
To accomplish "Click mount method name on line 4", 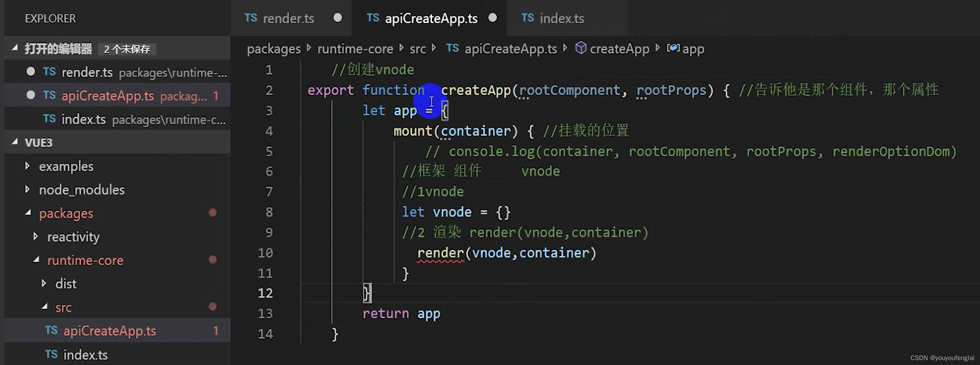I will pyautogui.click(x=413, y=131).
